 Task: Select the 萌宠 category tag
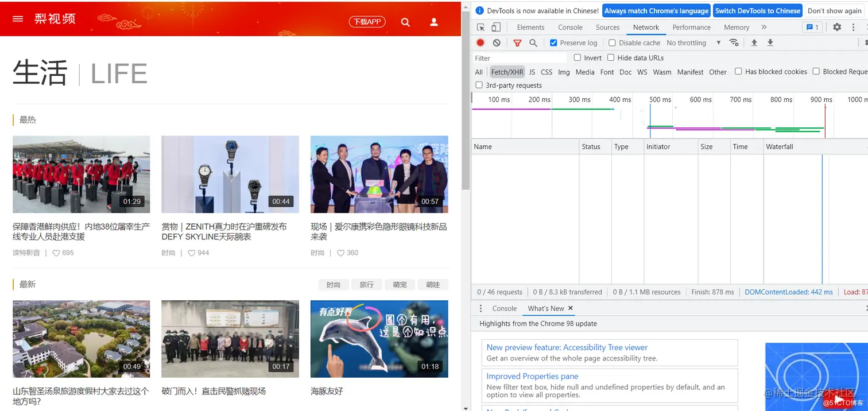coord(400,285)
